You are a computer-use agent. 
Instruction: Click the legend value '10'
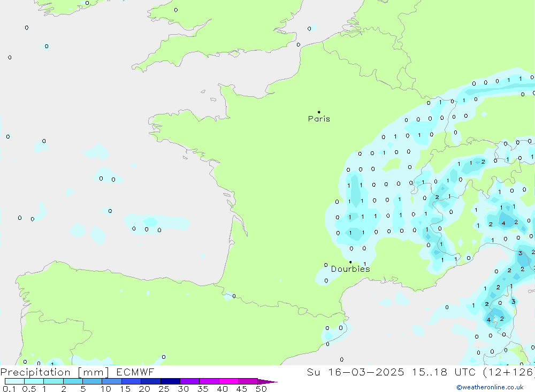[106, 389]
